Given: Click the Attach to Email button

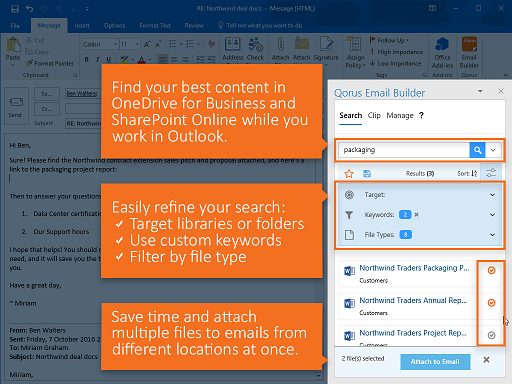Looking at the screenshot, I should click(x=435, y=362).
